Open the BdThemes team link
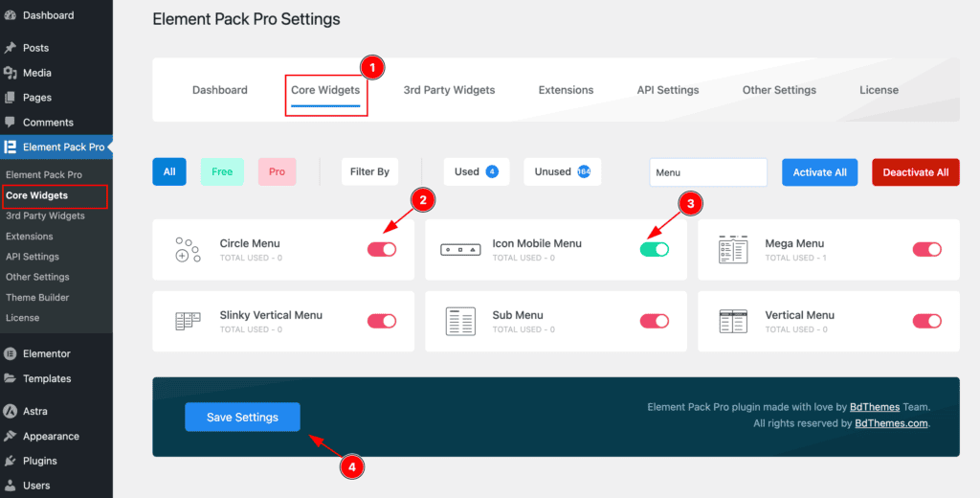Screen dimensions: 980x498 pos(875,407)
